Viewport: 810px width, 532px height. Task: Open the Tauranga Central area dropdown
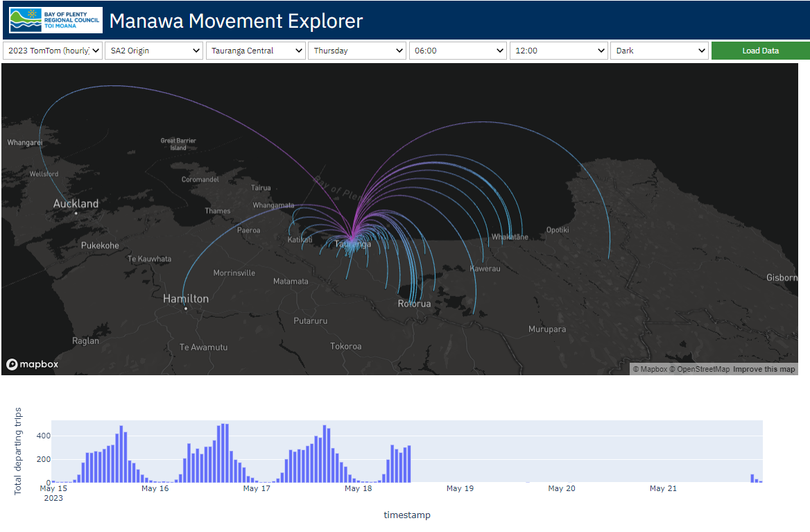coord(256,51)
